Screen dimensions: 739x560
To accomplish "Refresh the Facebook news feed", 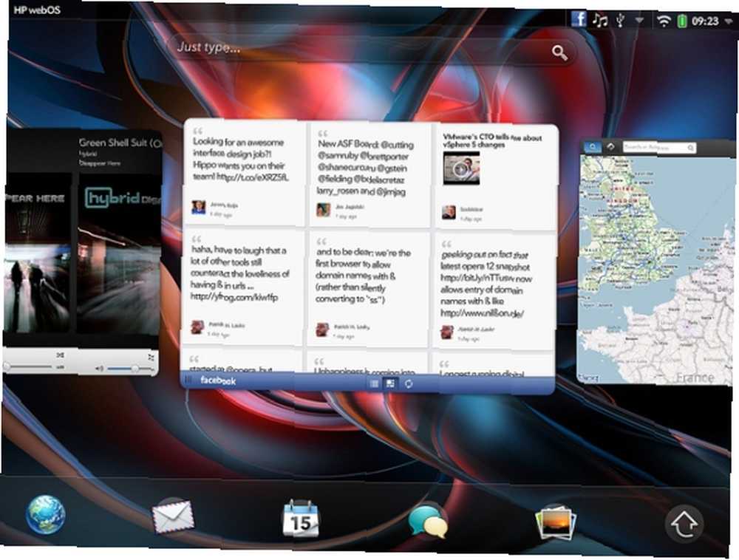I will 409,384.
